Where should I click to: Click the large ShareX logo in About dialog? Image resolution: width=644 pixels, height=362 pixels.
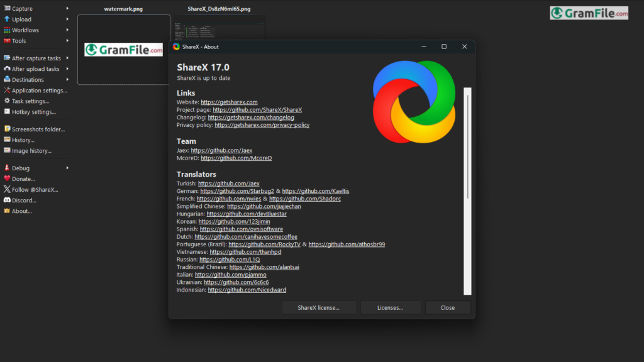pyautogui.click(x=414, y=102)
